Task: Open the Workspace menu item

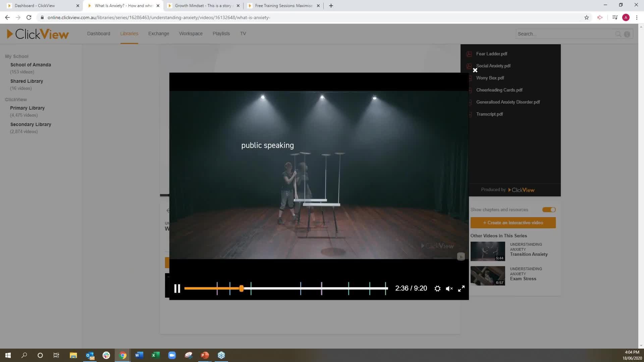Action: coord(191,34)
